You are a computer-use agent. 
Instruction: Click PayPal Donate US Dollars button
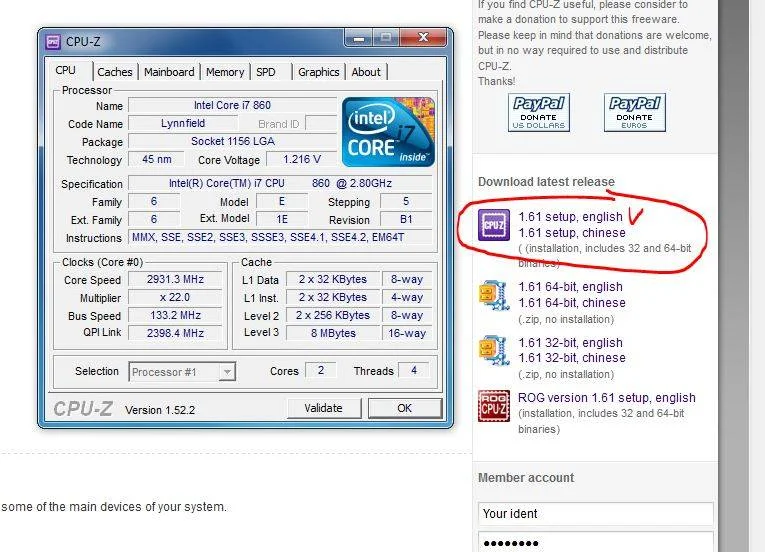tap(539, 113)
